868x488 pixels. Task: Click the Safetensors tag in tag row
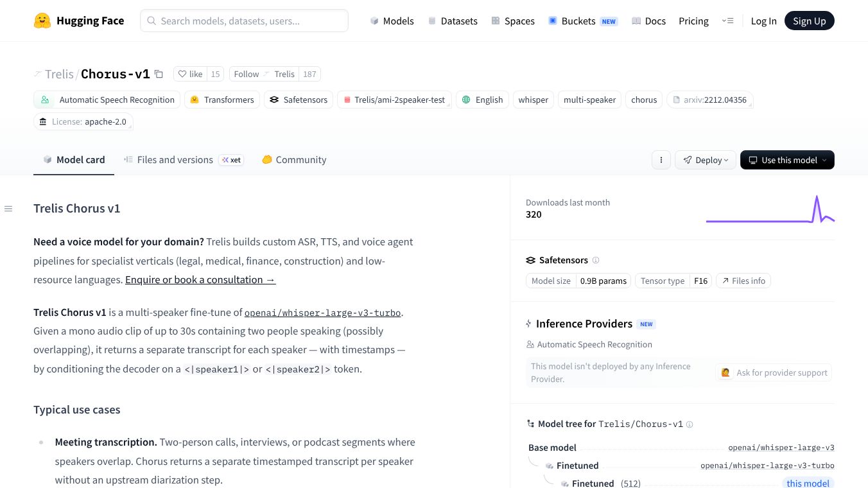click(x=299, y=100)
